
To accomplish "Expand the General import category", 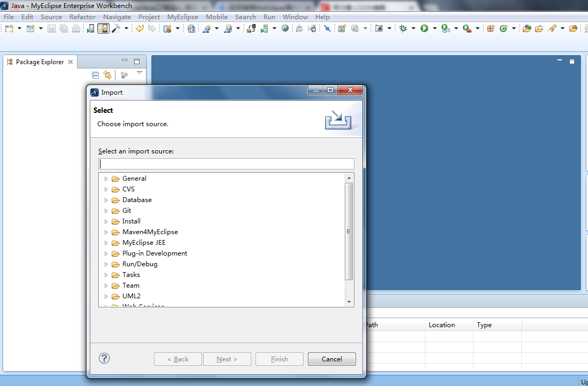I will tap(106, 179).
